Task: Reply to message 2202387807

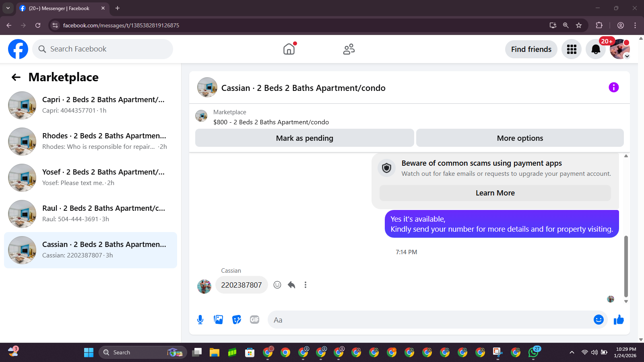Action: [291, 285]
